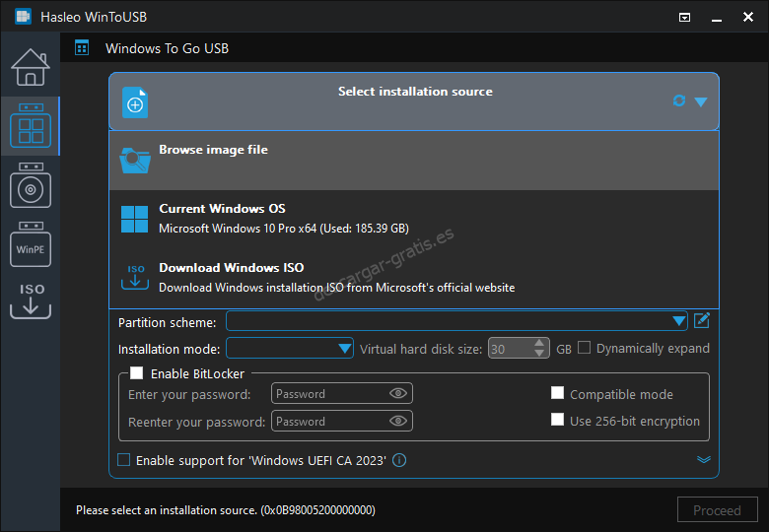Click the folder search icon for Browse image
The image size is (769, 532).
tap(135, 161)
